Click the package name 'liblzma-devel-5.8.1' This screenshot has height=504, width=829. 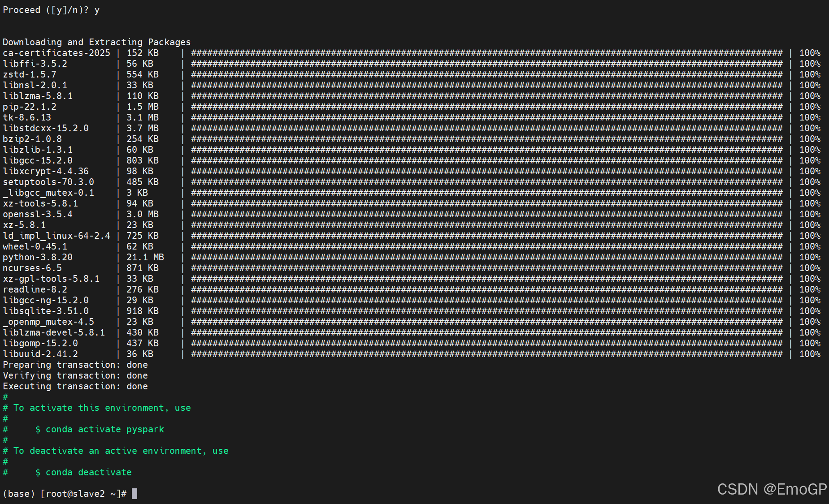tap(54, 332)
